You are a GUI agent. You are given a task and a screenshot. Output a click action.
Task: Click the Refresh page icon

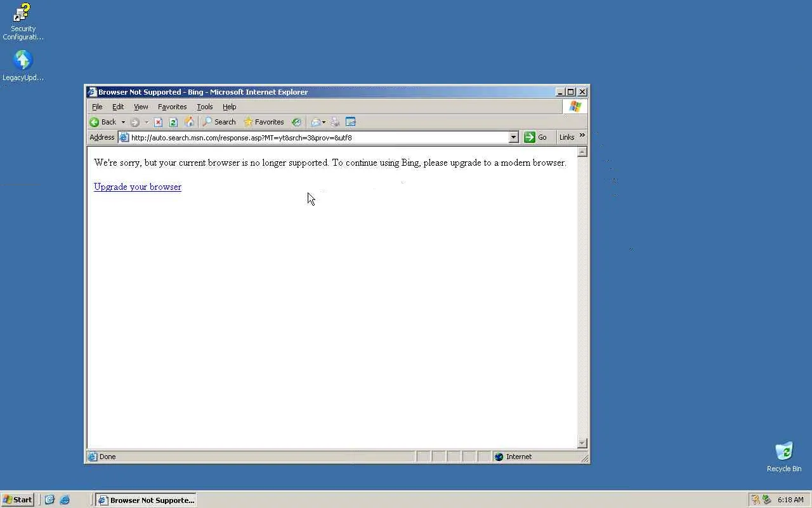point(173,122)
